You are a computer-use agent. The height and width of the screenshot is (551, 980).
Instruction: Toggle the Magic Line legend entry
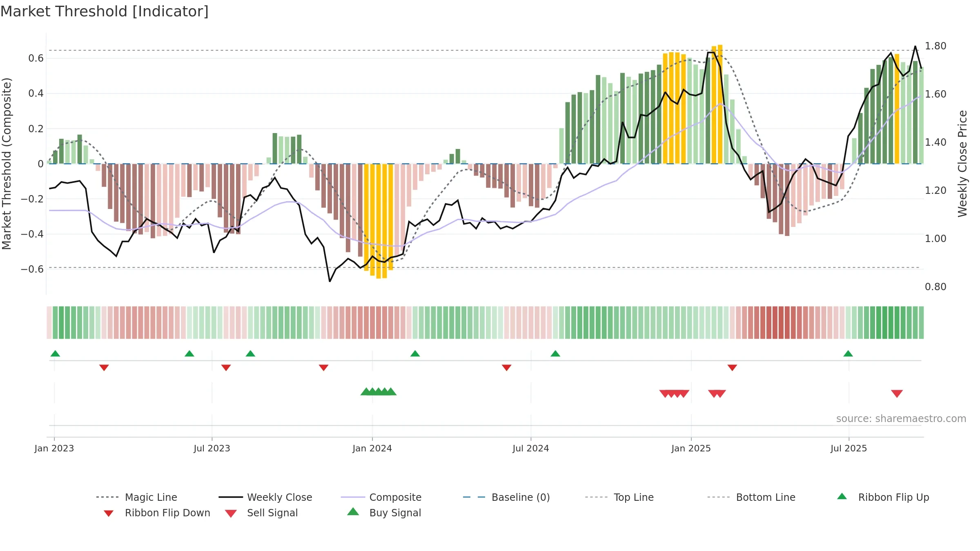pos(137,497)
